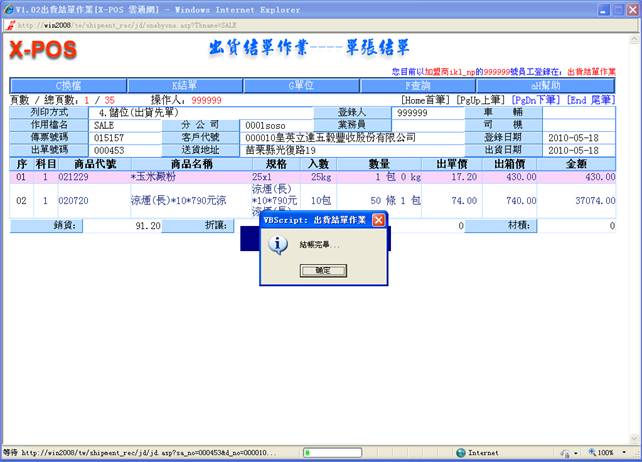Go to first record via Home首筆
The height and width of the screenshot is (462, 642).
click(x=426, y=100)
